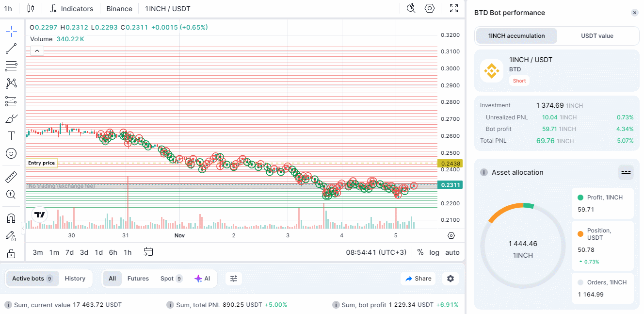Click the fullscreen chart icon
The image size is (644, 314).
[x=453, y=8]
